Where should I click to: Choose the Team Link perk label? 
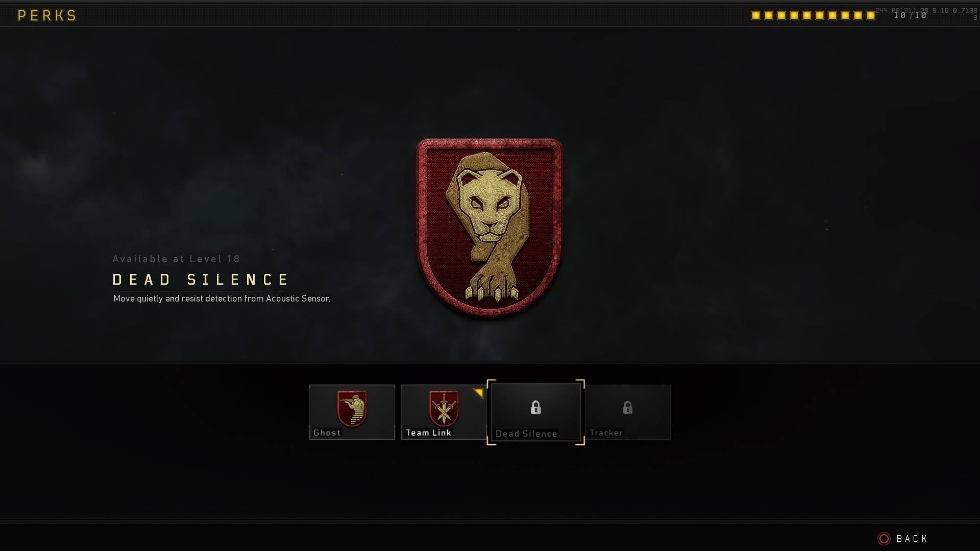pyautogui.click(x=429, y=433)
